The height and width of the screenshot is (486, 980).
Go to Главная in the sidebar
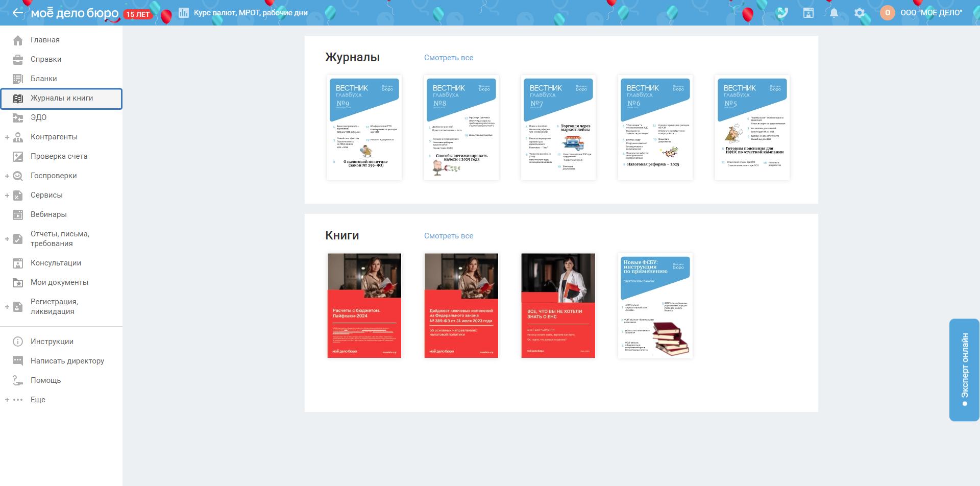click(45, 40)
